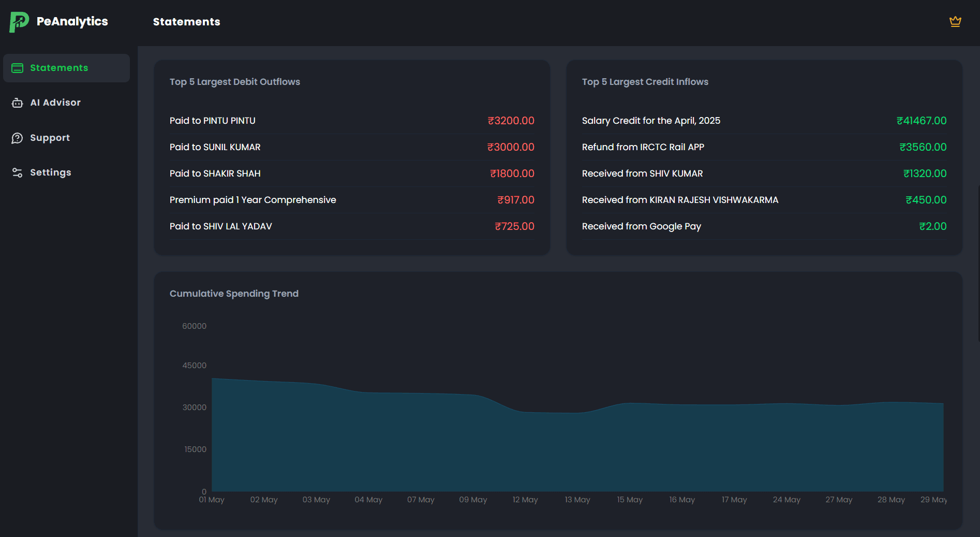The width and height of the screenshot is (980, 537).
Task: Click 'Salary Credit for the April, 2025' entry
Action: tap(764, 121)
